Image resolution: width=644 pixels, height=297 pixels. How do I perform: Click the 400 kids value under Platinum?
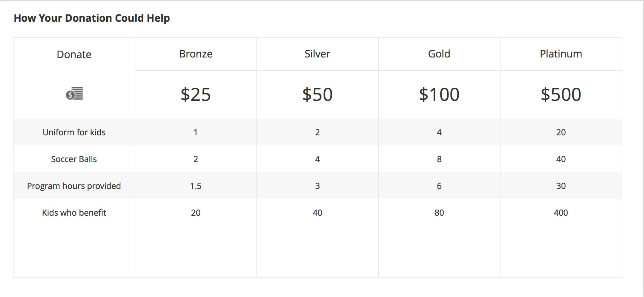pos(561,213)
